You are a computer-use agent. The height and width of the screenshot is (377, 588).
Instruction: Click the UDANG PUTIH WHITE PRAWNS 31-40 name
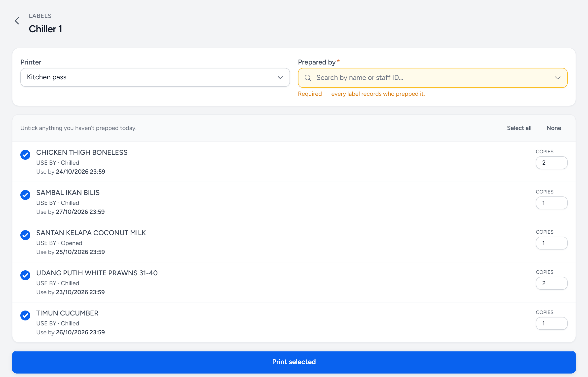point(97,273)
